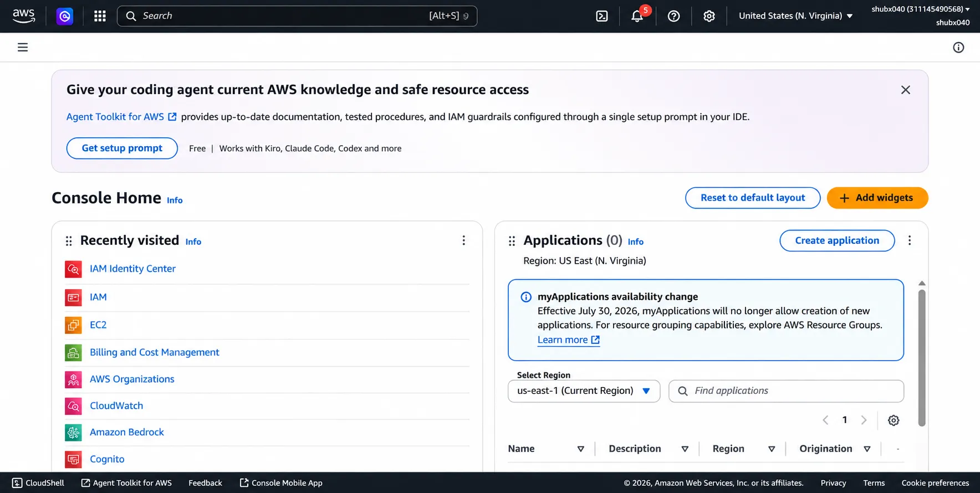
Task: Grab the Recently visited widget drag handle
Action: (x=69, y=241)
